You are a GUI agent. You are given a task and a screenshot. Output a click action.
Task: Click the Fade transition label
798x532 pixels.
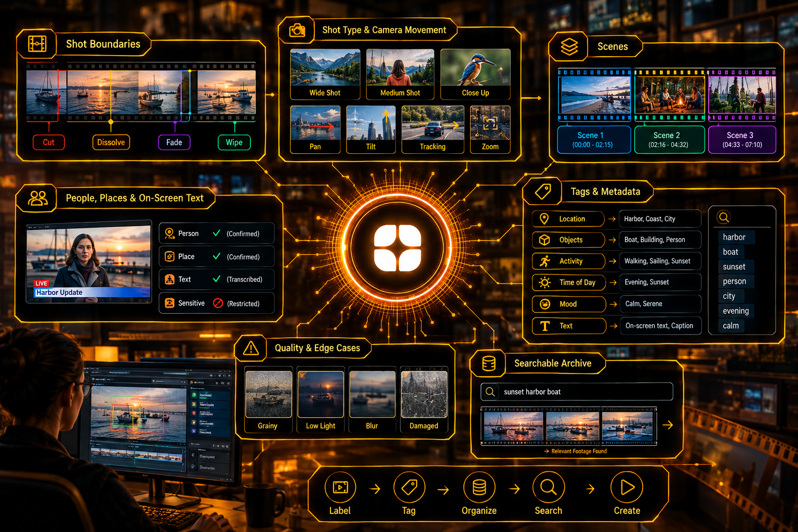coord(174,142)
